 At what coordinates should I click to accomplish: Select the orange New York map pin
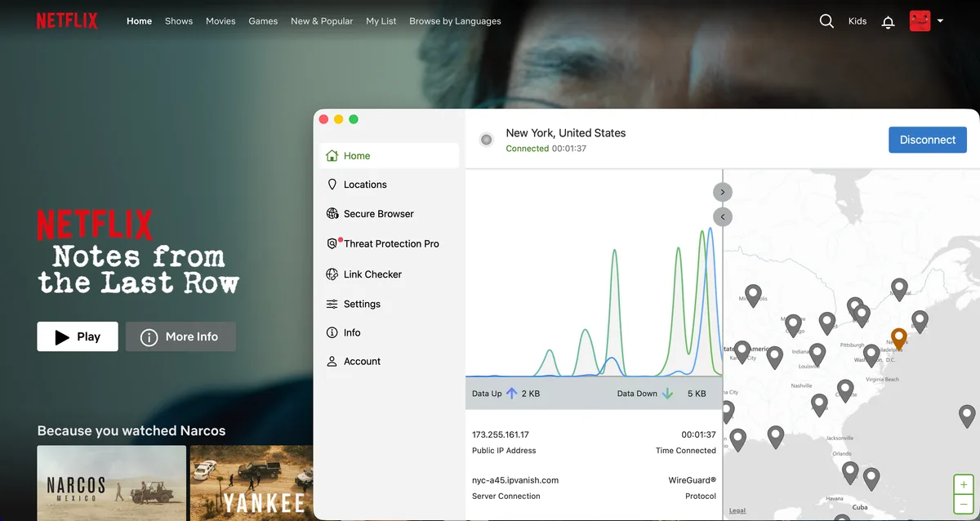(899, 338)
